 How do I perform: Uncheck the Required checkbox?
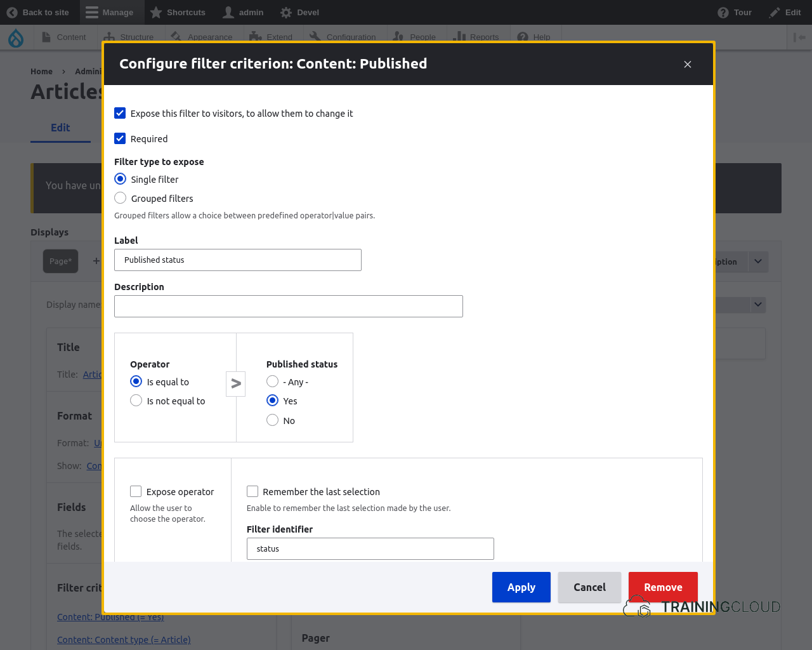pyautogui.click(x=120, y=138)
